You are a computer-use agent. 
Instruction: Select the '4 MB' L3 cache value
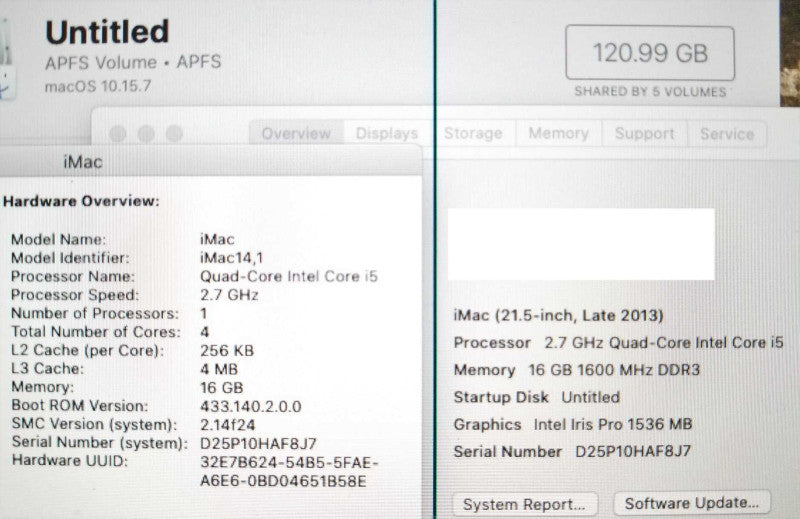[219, 369]
